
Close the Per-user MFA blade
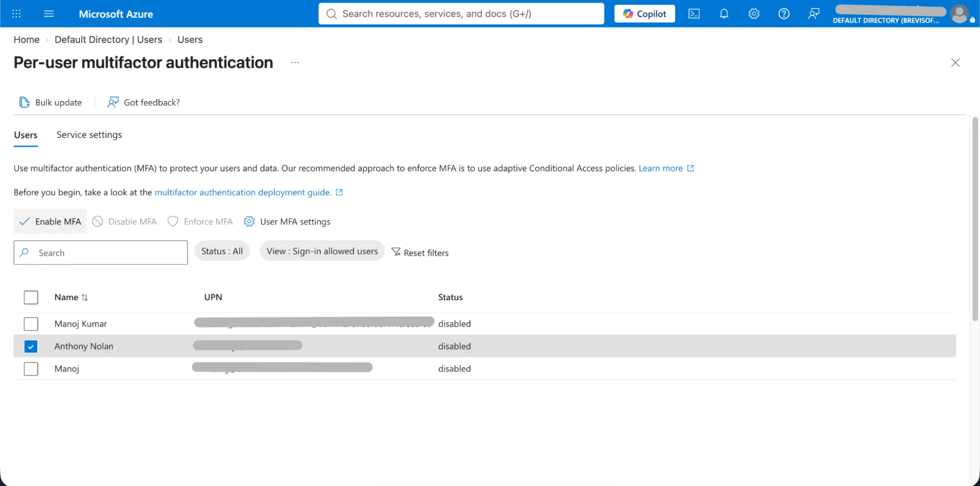pyautogui.click(x=955, y=63)
